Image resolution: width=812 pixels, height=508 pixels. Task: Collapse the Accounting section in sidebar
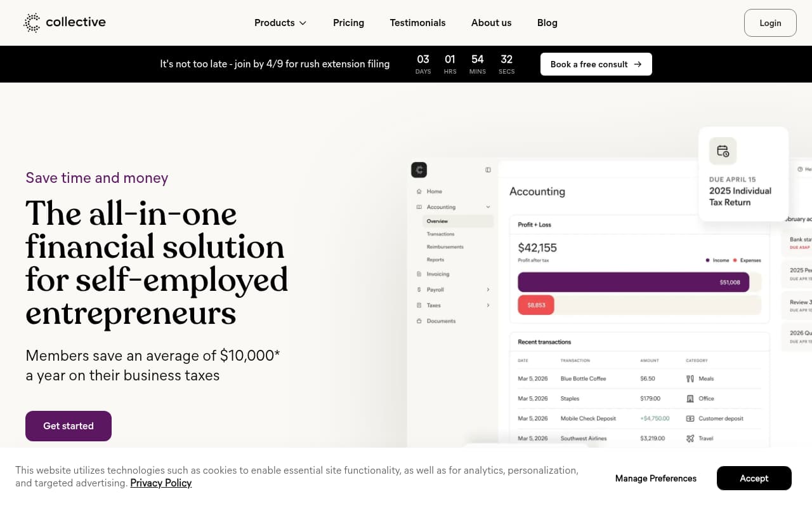click(x=487, y=207)
